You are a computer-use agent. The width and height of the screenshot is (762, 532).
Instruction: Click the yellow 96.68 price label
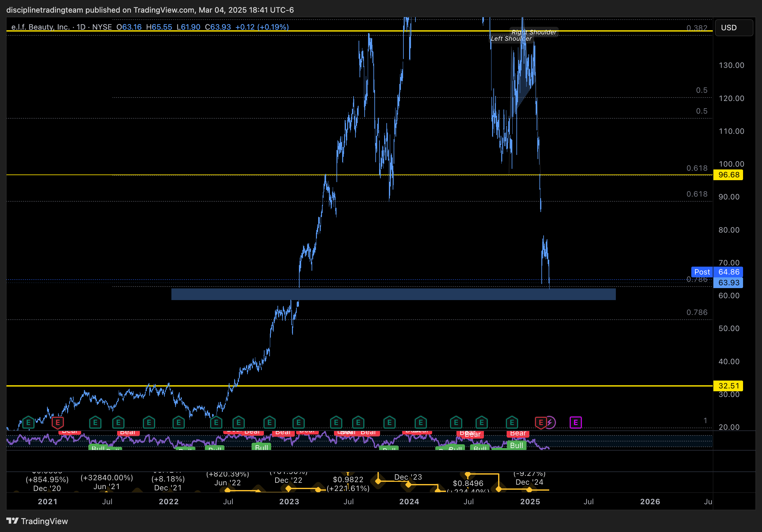pyautogui.click(x=729, y=175)
